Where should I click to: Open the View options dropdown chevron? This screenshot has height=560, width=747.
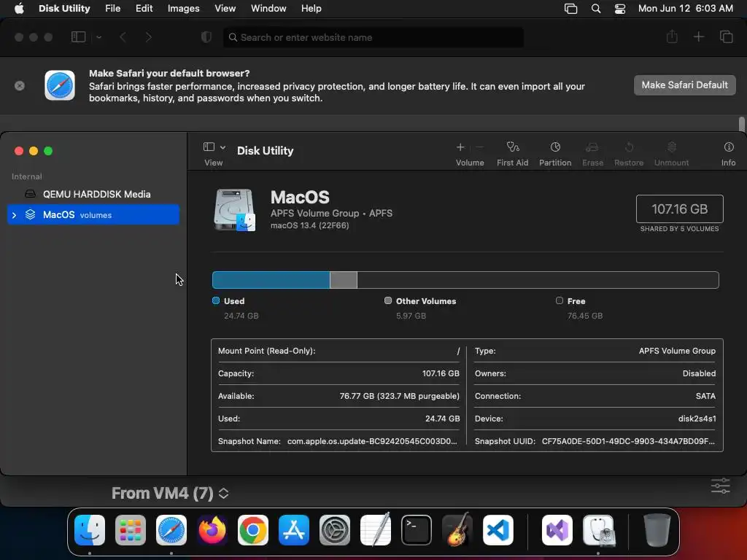point(222,147)
